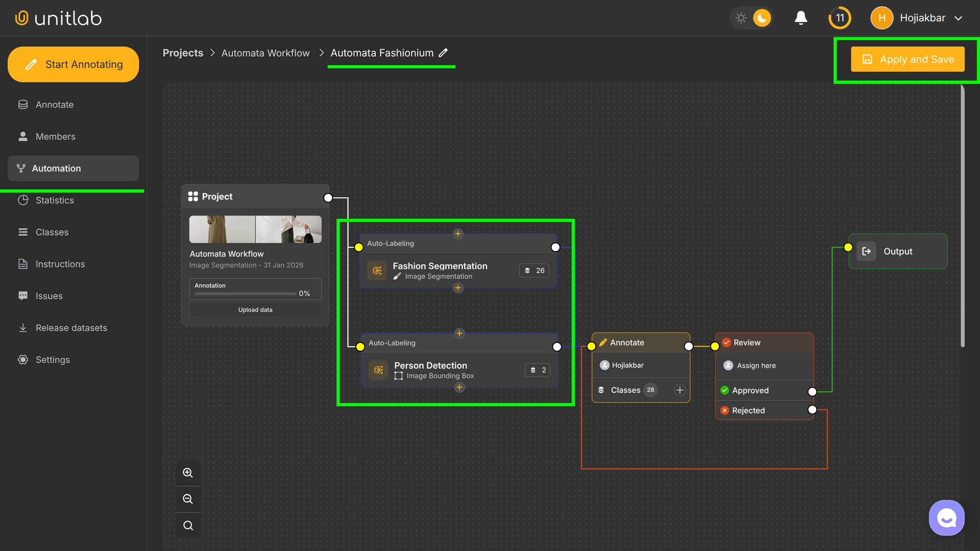Switch to light mode

(741, 18)
